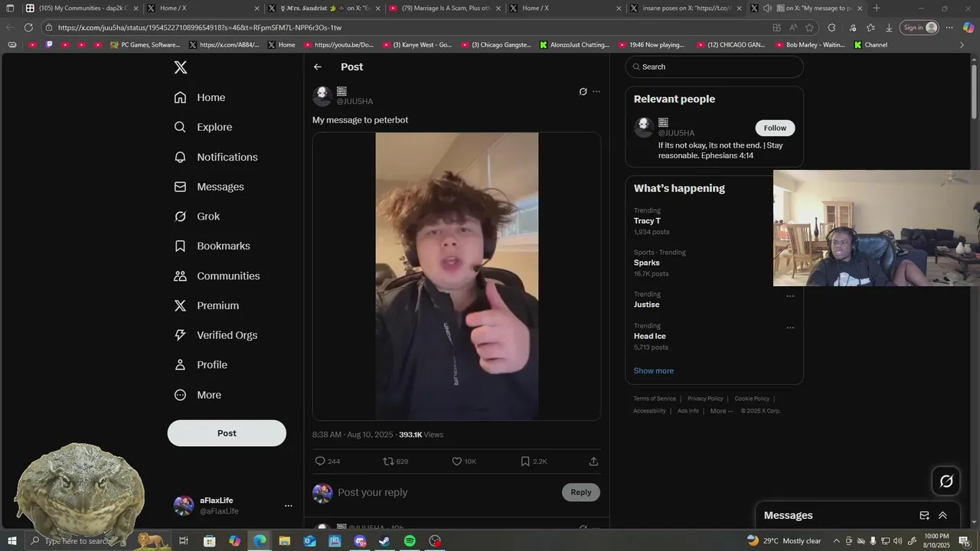Open Spotify from the taskbar

click(410, 541)
